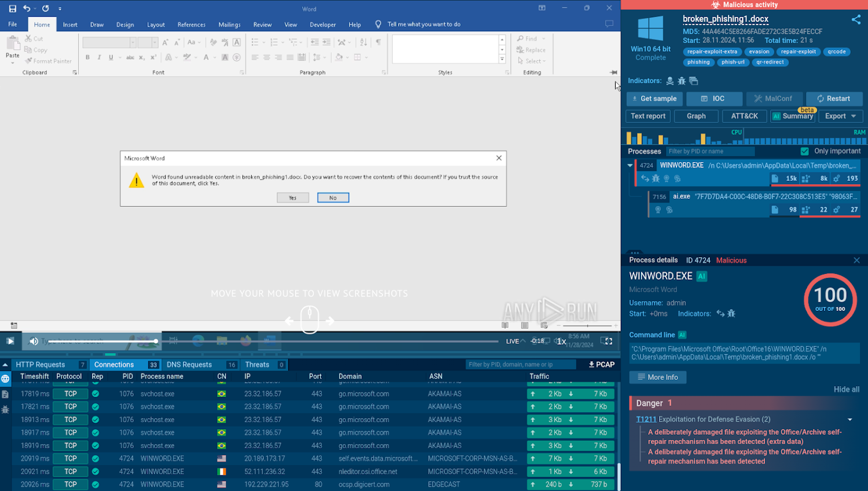Switch to the DNS Requests tab
The image size is (868, 491).
[x=189, y=365]
